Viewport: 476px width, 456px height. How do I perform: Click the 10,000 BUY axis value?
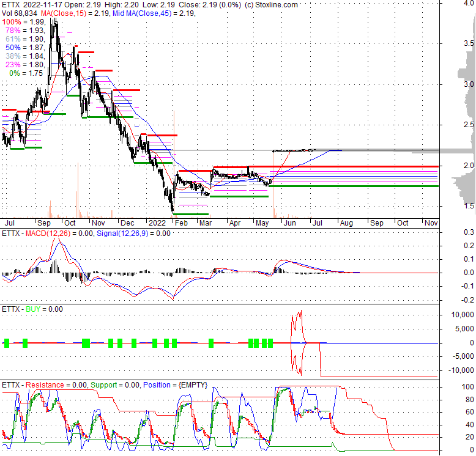(x=463, y=315)
